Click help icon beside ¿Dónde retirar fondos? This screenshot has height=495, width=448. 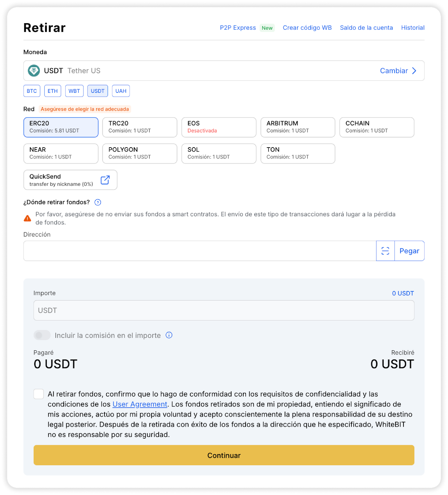(x=98, y=202)
